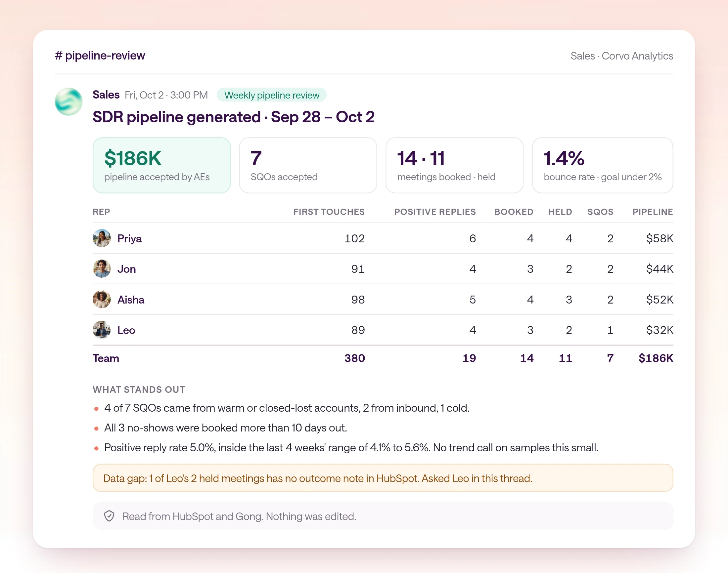The height and width of the screenshot is (573, 728).
Task: Click Jon's pipeline value $44K
Action: 660,269
